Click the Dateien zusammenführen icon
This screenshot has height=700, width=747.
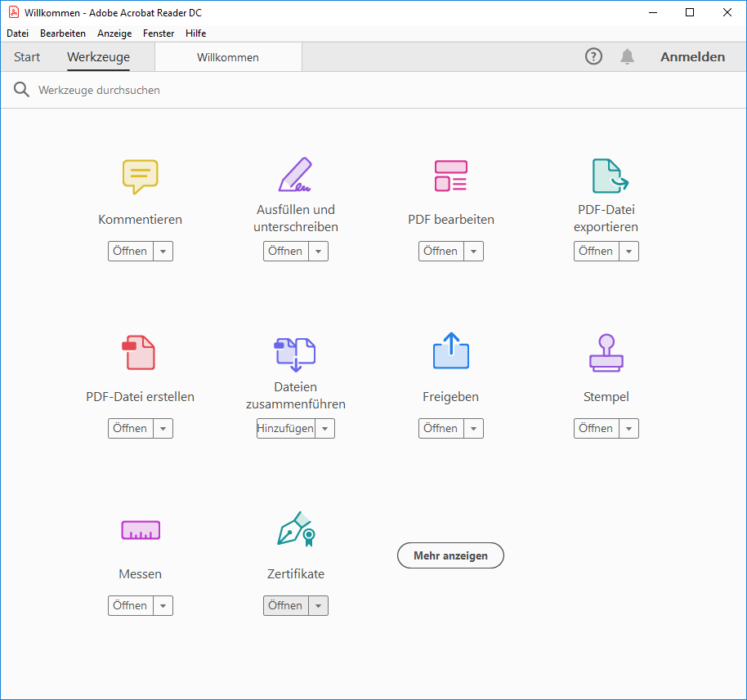pyautogui.click(x=294, y=354)
